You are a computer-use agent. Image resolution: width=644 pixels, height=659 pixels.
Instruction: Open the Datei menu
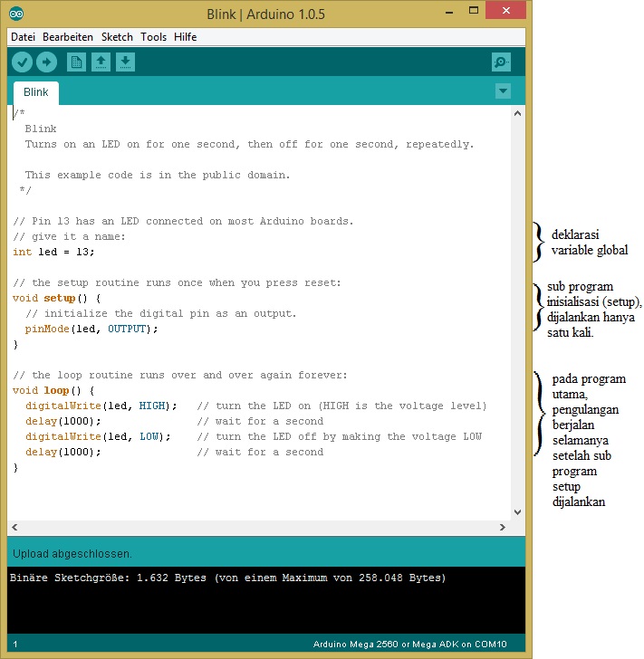pyautogui.click(x=23, y=37)
